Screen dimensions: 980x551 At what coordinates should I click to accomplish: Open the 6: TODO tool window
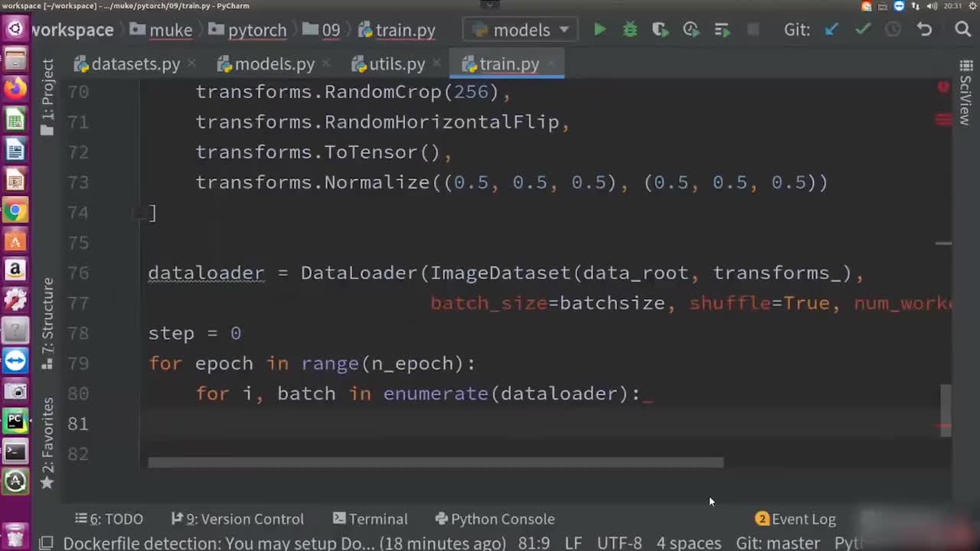(x=109, y=519)
